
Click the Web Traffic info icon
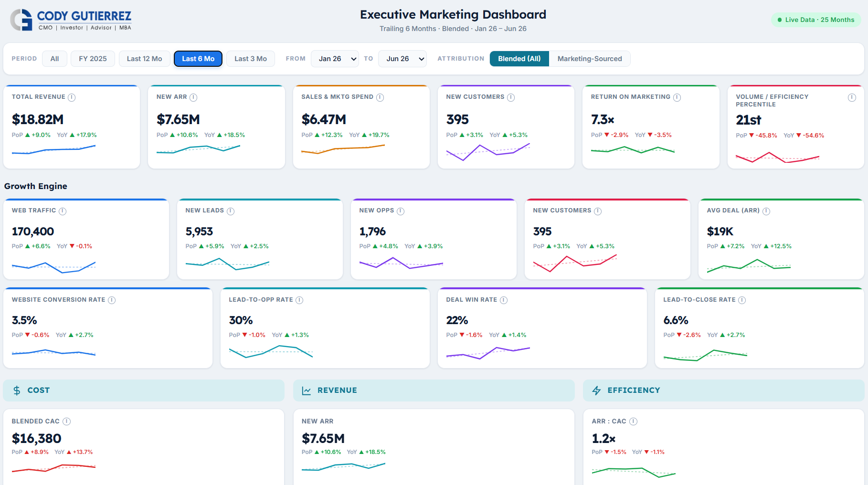[63, 211]
